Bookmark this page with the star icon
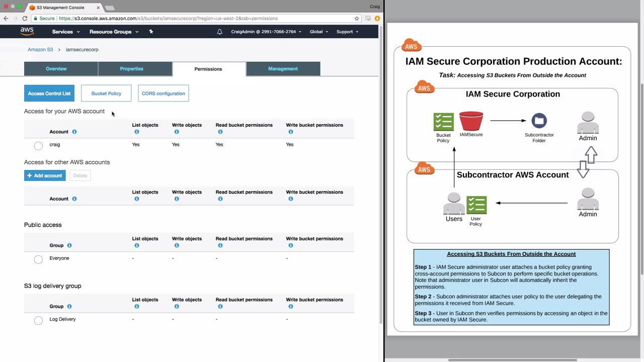This screenshot has height=362, width=644. [357, 19]
